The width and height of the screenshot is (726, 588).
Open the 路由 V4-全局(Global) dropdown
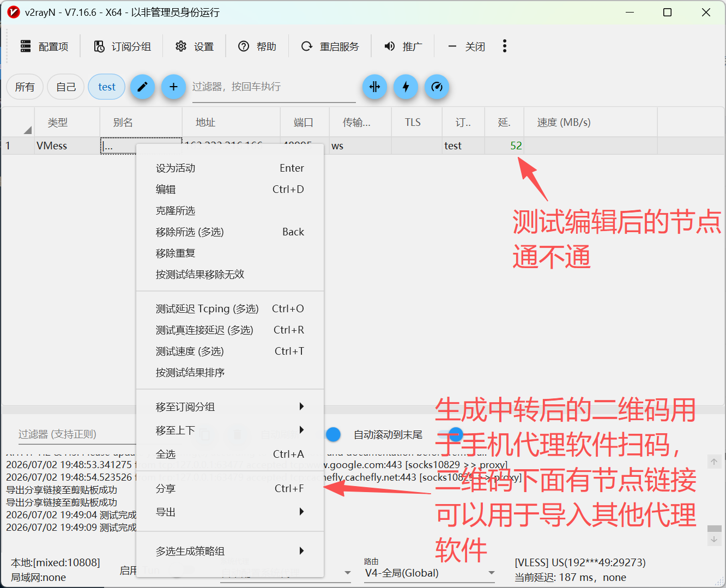tap(429, 573)
